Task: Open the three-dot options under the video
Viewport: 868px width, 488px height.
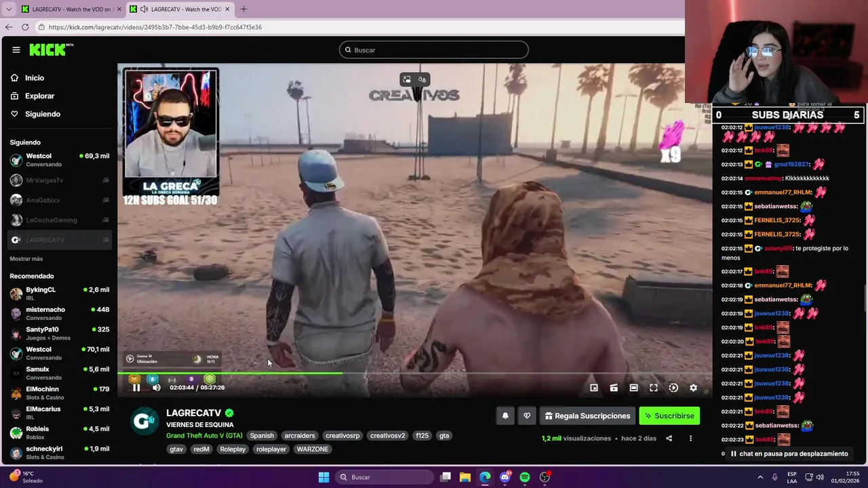Action: (x=690, y=439)
